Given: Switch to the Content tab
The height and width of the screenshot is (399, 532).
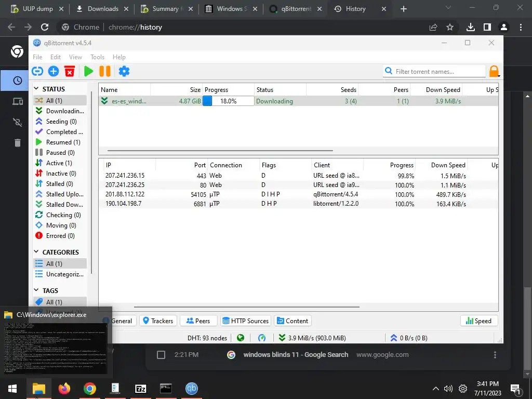Looking at the screenshot, I should (292, 321).
